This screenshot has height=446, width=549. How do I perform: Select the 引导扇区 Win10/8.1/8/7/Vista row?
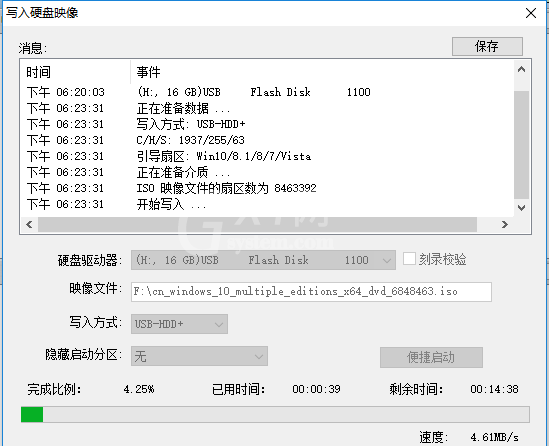(268, 156)
